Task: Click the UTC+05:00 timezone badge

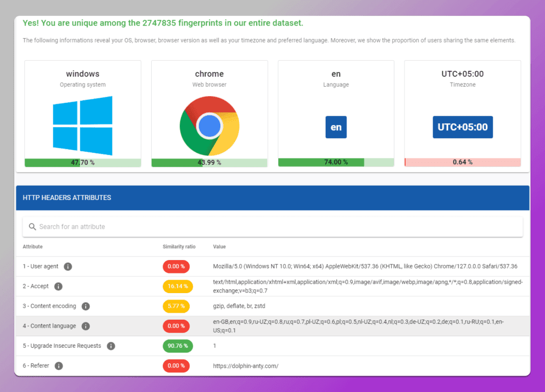Action: tap(463, 127)
